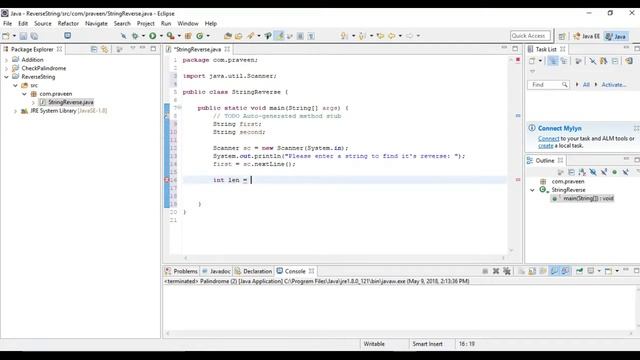Open the Project menu

[146, 24]
